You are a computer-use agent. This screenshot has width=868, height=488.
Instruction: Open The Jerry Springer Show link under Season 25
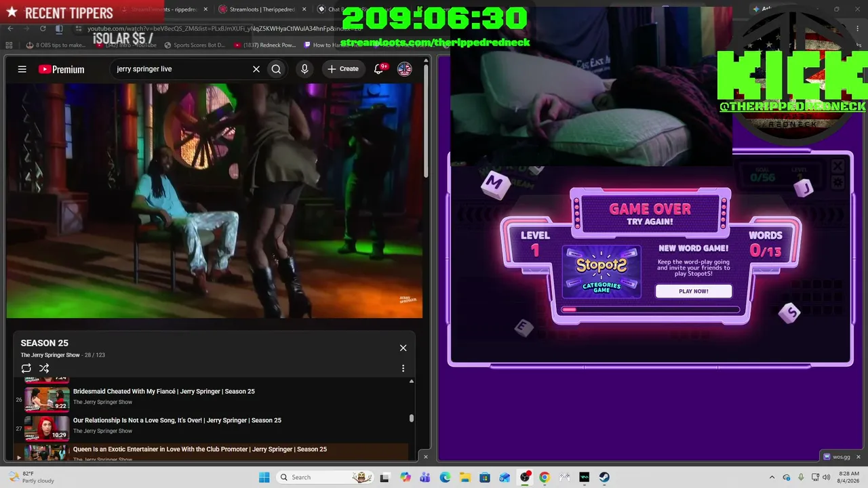(50, 355)
